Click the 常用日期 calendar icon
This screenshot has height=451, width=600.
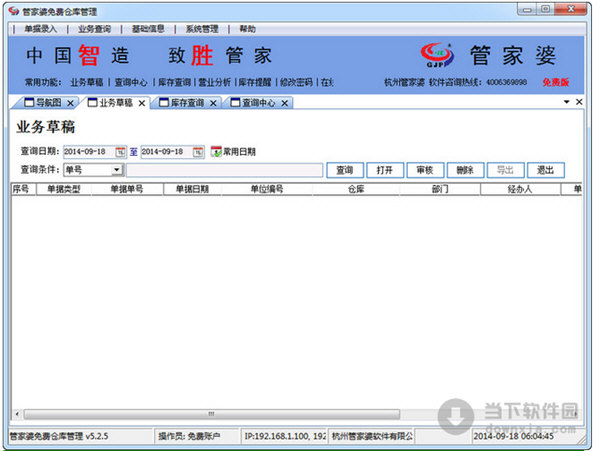[216, 152]
